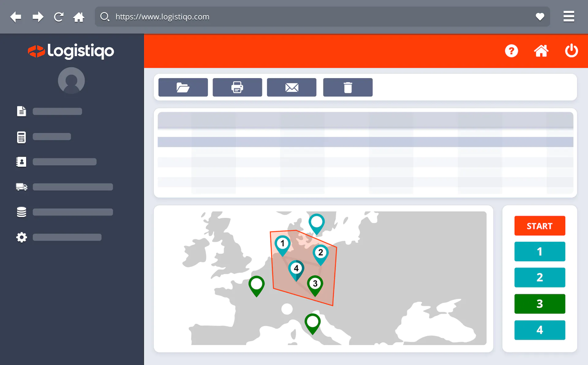
Task: Open the truck shipments sidebar item
Action: tap(21, 187)
